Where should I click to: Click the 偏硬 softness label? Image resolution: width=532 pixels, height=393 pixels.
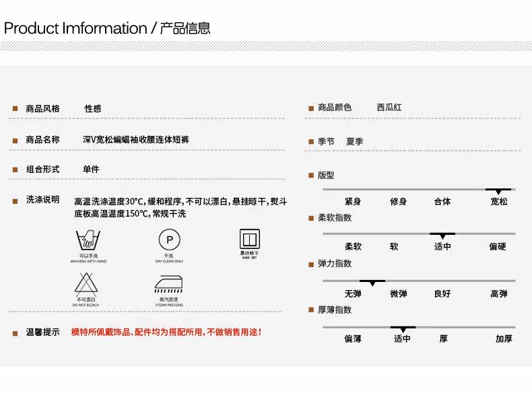[498, 246]
